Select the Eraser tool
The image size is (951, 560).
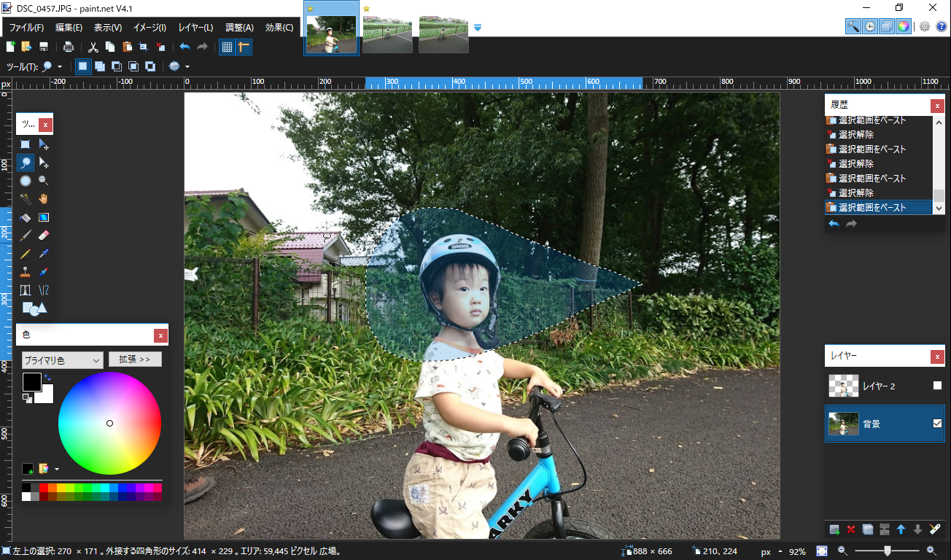(x=44, y=236)
